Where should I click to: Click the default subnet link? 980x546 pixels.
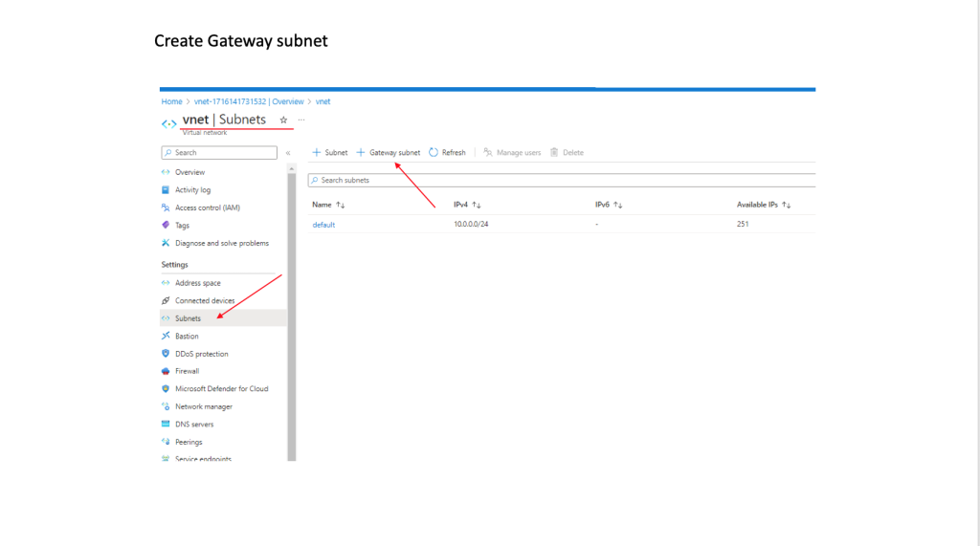(323, 225)
